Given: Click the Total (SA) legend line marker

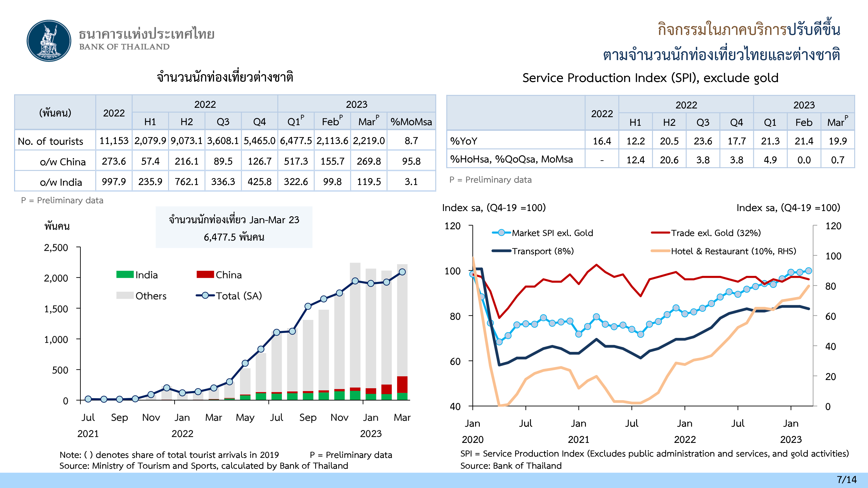Looking at the screenshot, I should pos(205,295).
